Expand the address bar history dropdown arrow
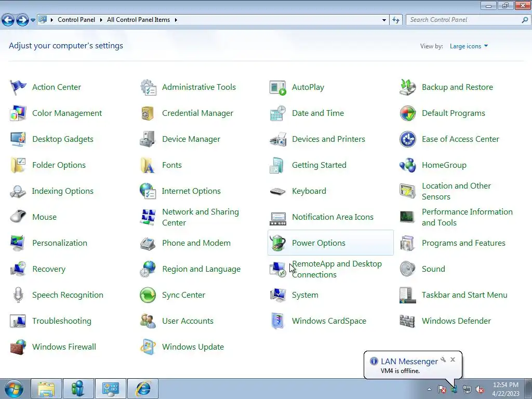 click(x=384, y=20)
